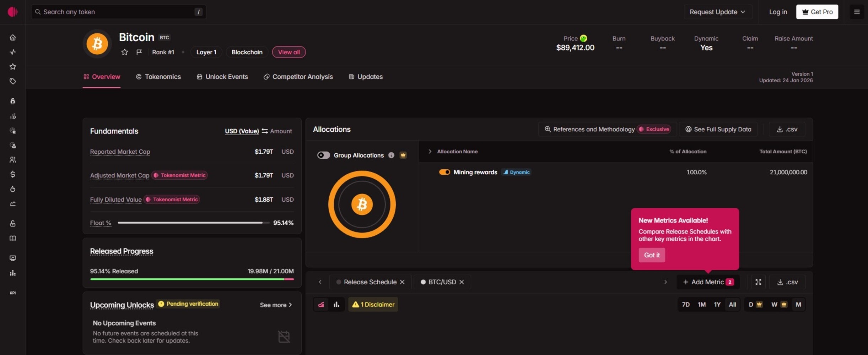Open the dollar sign sidebar icon
This screenshot has height=355, width=868.
[x=13, y=174]
